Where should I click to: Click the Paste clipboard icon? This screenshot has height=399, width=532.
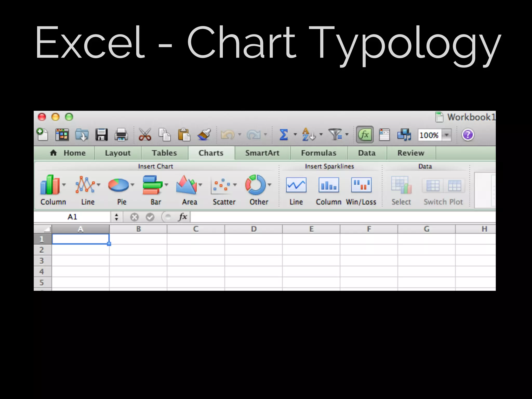coord(184,135)
